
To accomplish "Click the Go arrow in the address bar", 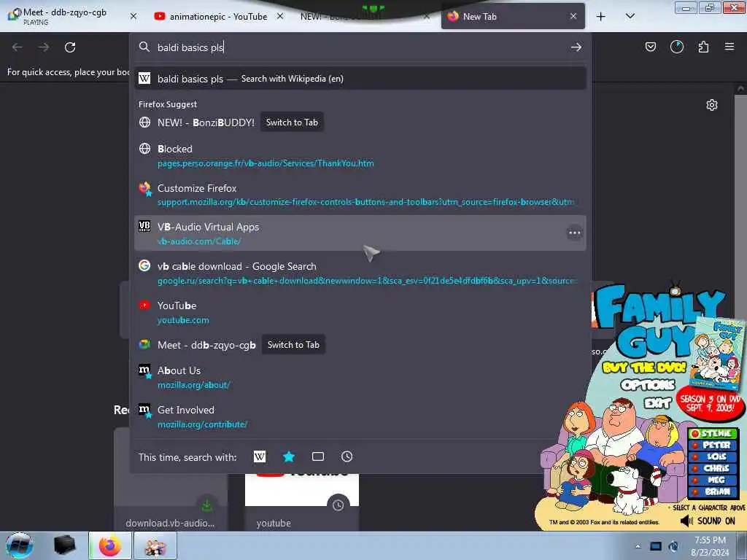I will [x=576, y=47].
